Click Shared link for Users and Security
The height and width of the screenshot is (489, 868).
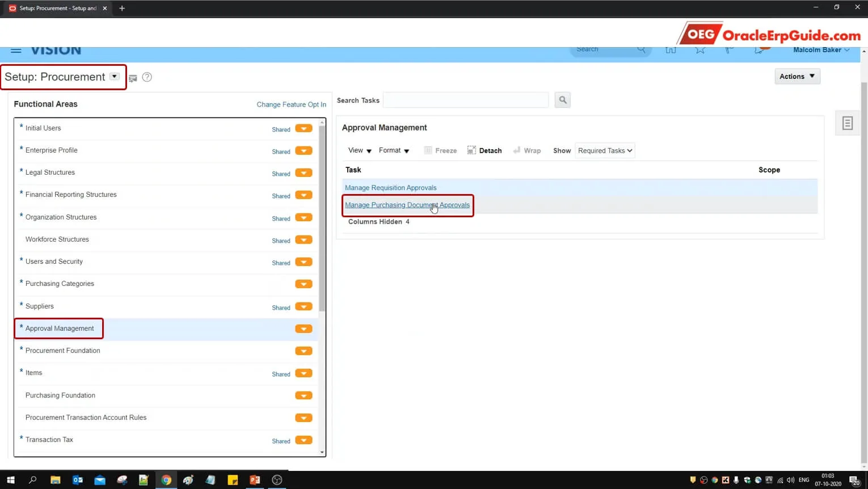[x=281, y=263]
